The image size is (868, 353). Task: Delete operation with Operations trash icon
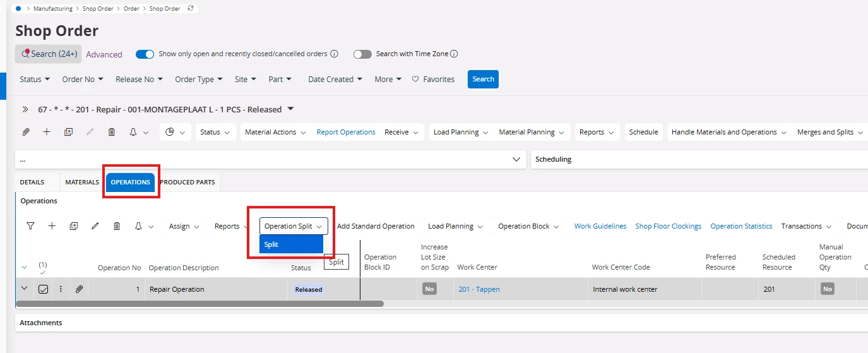click(x=117, y=226)
